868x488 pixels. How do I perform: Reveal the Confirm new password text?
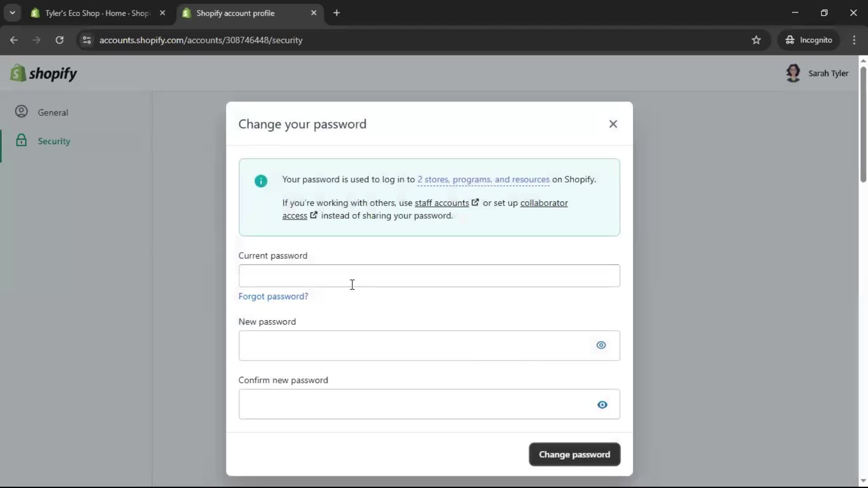(602, 404)
